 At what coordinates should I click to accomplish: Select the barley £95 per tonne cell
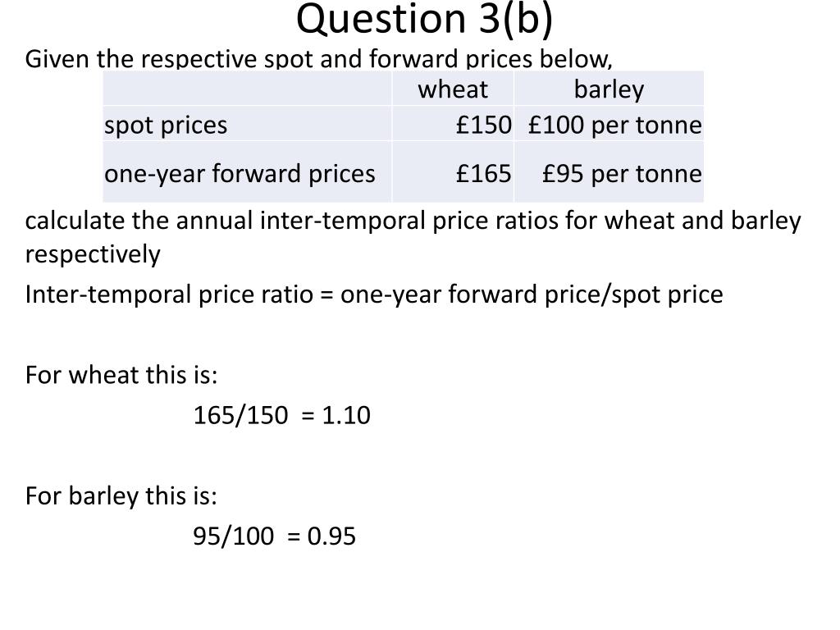[x=609, y=172]
